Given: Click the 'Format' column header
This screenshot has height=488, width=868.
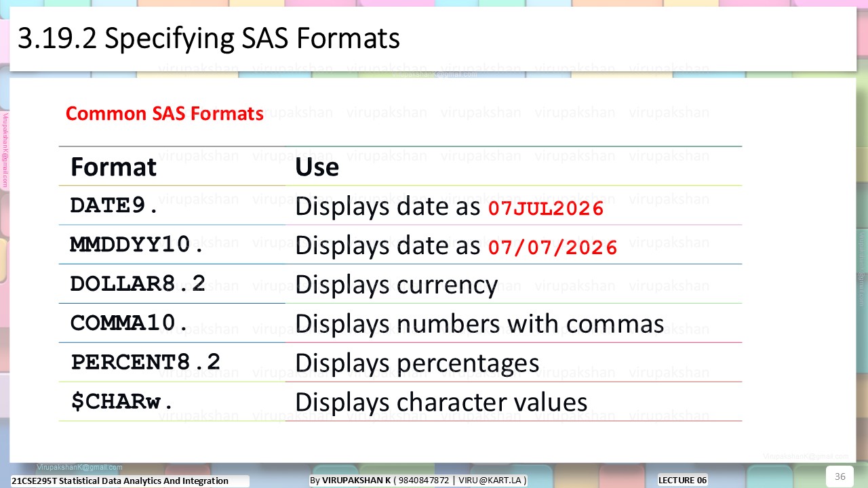Looking at the screenshot, I should [114, 167].
